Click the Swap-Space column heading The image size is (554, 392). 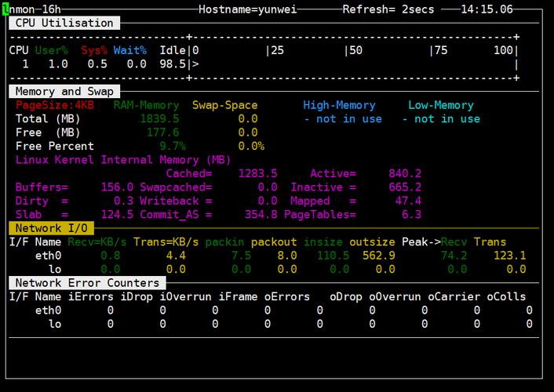[x=224, y=105]
